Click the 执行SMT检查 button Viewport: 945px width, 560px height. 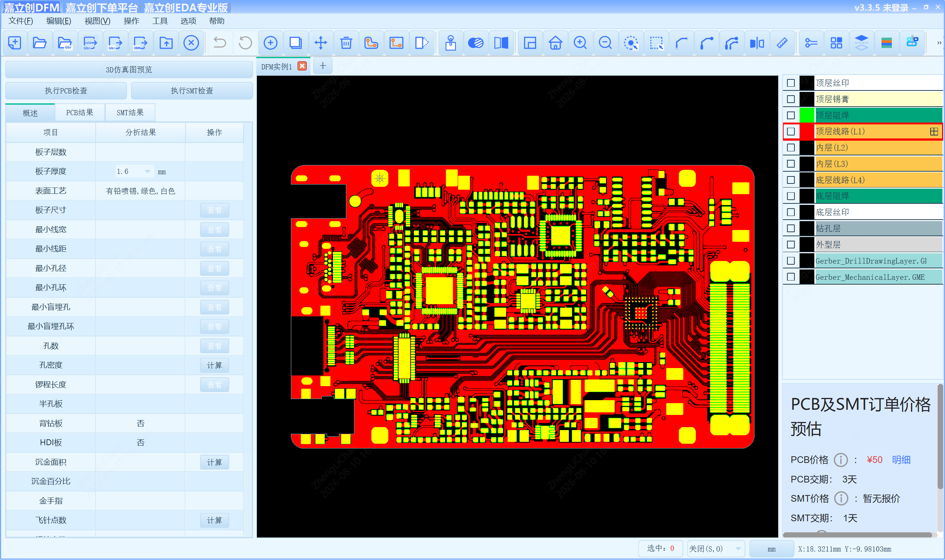[x=192, y=90]
